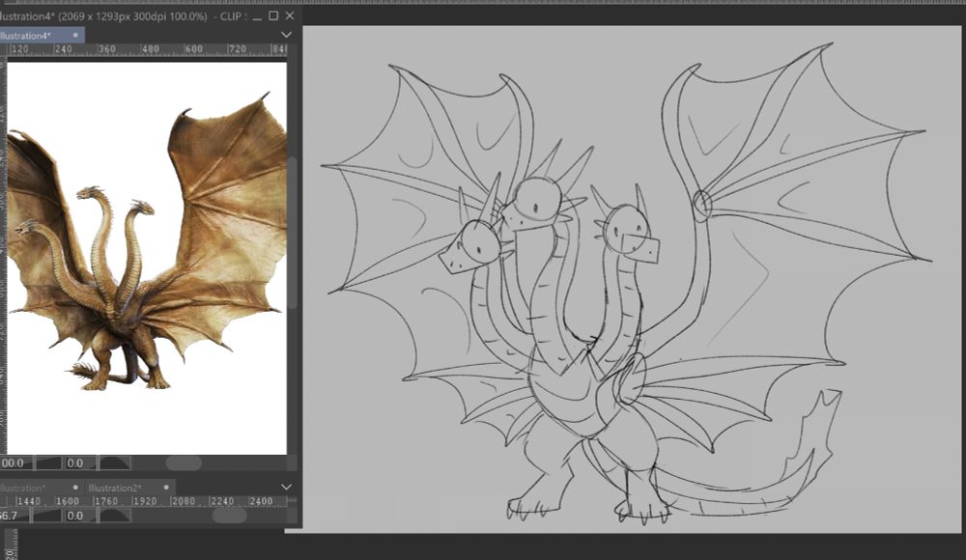966x560 pixels.
Task: Click the rotation slider icon in the top status bar
Action: tap(113, 462)
